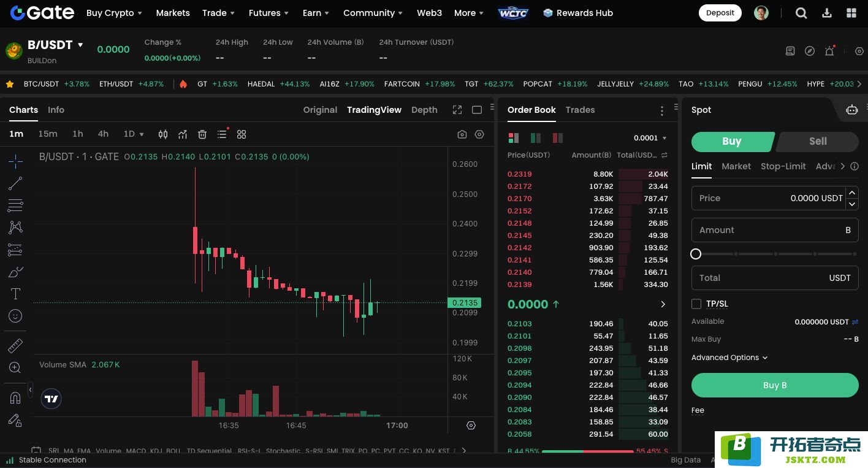The image size is (868, 468).
Task: Switch to the Trades tab
Action: pyautogui.click(x=580, y=110)
